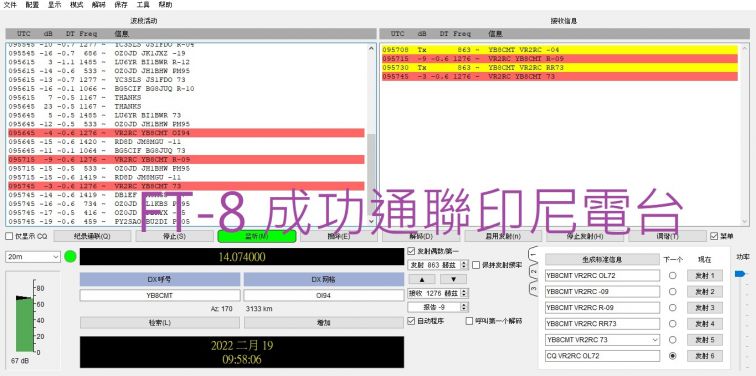Toggle the 保持发射频率 hold Tx checkbox
The height and width of the screenshot is (376, 756).
tap(476, 265)
